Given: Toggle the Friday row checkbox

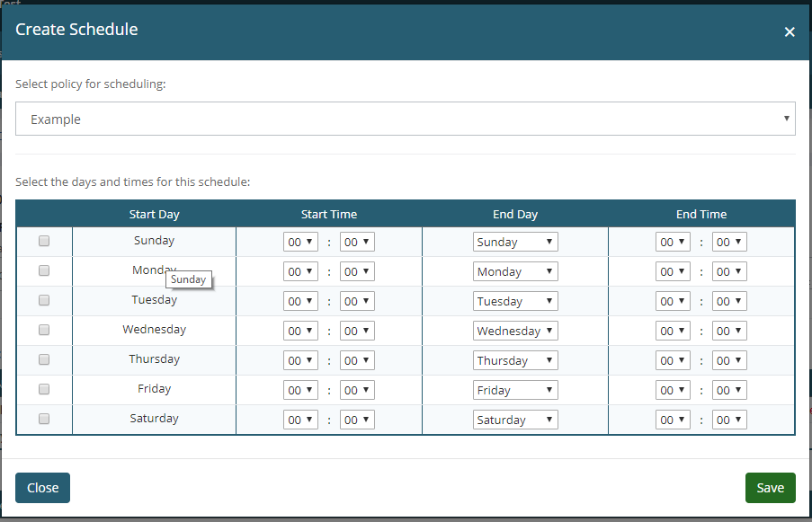Looking at the screenshot, I should 44,389.
